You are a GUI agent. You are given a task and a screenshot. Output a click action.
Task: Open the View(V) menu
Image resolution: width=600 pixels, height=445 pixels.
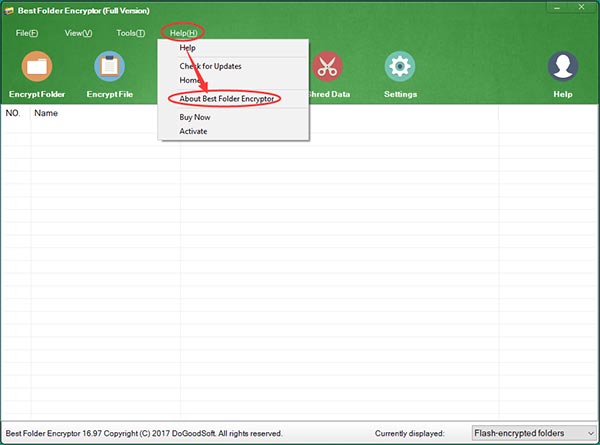point(78,33)
